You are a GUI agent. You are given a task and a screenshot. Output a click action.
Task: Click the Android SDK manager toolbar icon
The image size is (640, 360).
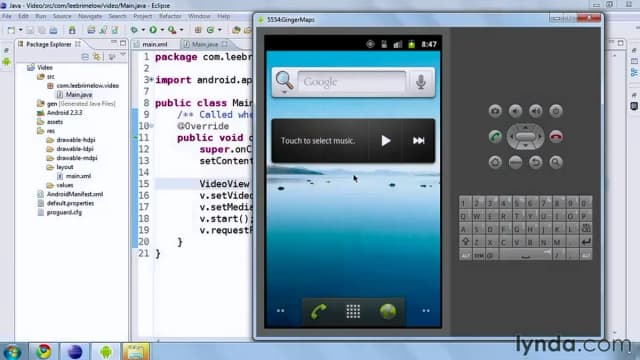(72, 30)
